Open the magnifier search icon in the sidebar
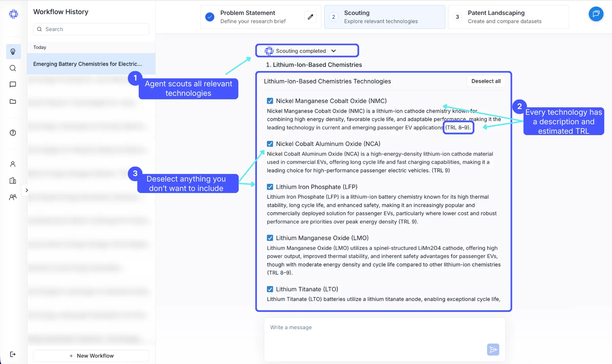 [13, 68]
